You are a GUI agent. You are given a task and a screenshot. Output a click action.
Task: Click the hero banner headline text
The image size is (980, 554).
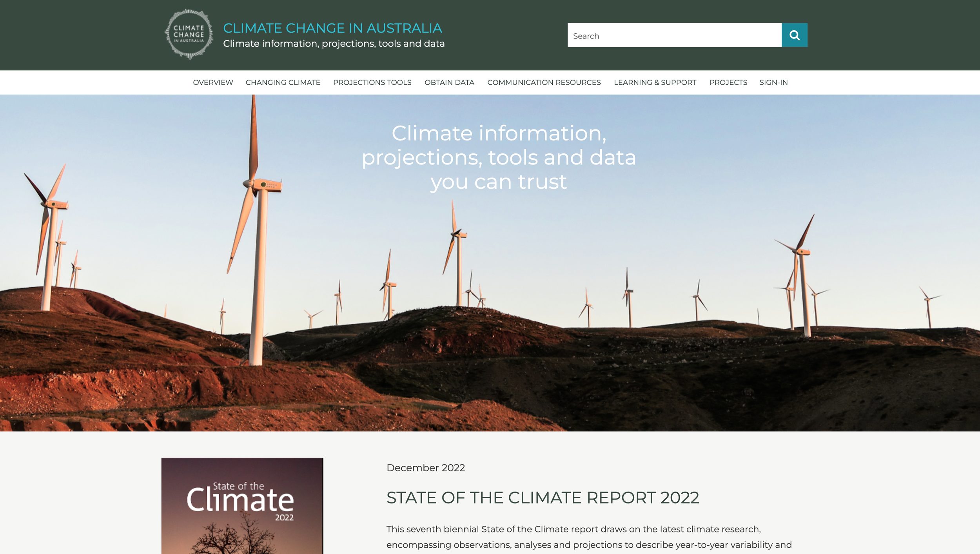pyautogui.click(x=498, y=157)
